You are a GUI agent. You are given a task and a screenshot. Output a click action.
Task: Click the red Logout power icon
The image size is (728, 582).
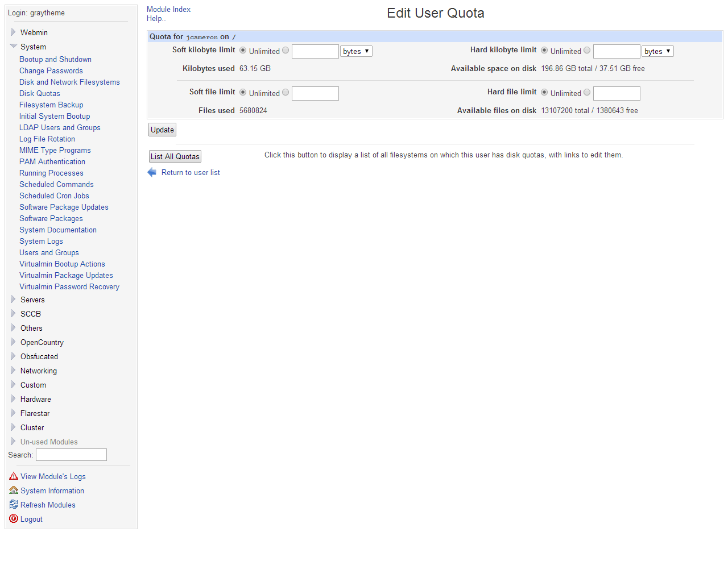(x=14, y=519)
